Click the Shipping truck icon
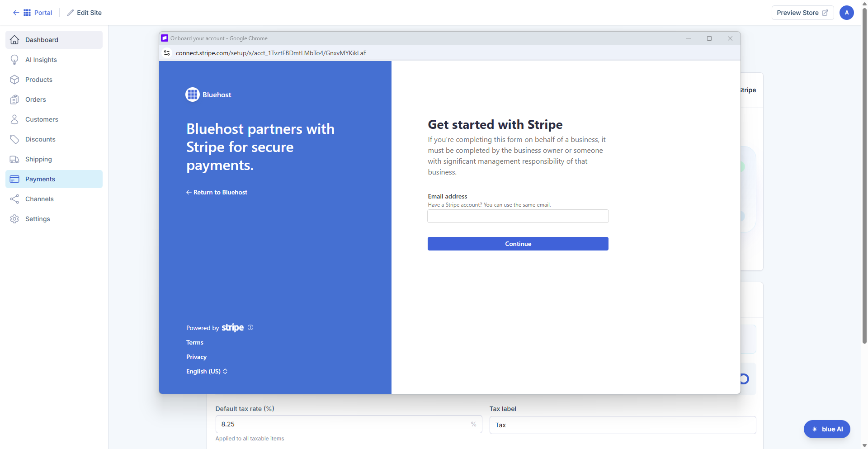 [x=14, y=159]
